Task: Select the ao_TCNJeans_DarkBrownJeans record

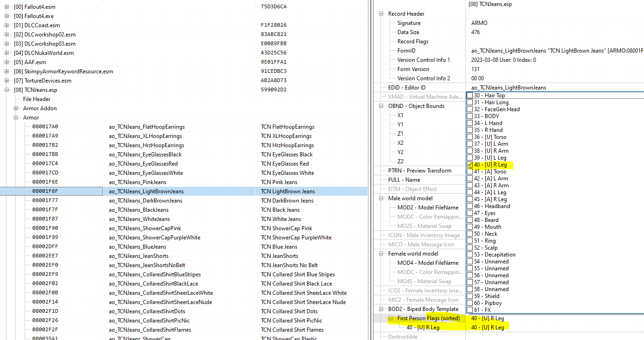Action: pos(145,201)
